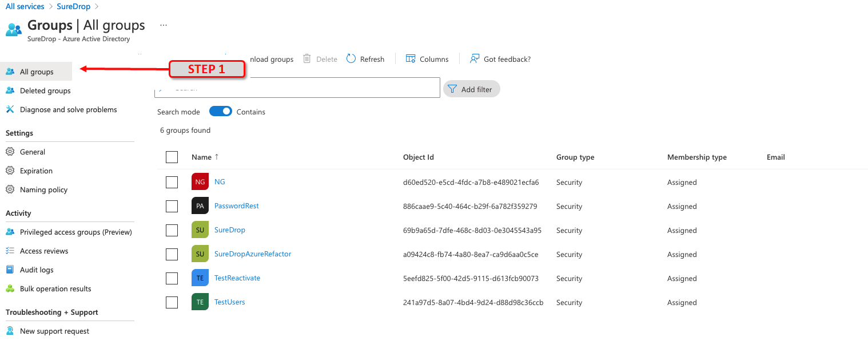Open the ellipsis more options menu
The width and height of the screenshot is (868, 356).
(164, 25)
